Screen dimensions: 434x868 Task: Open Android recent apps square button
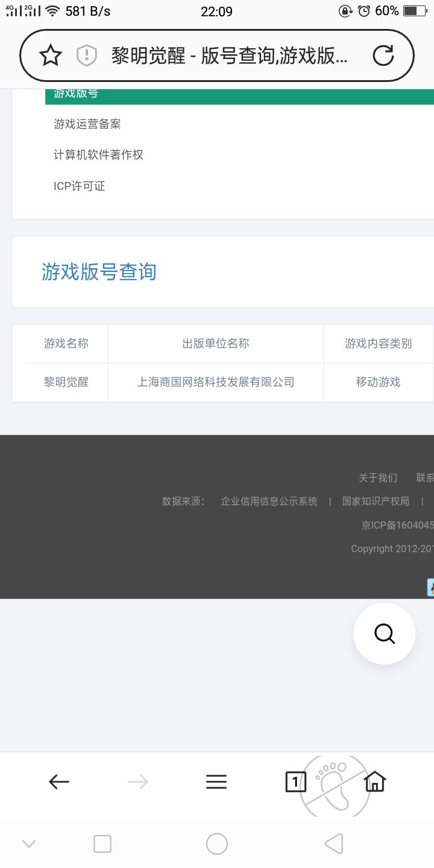coord(102,844)
